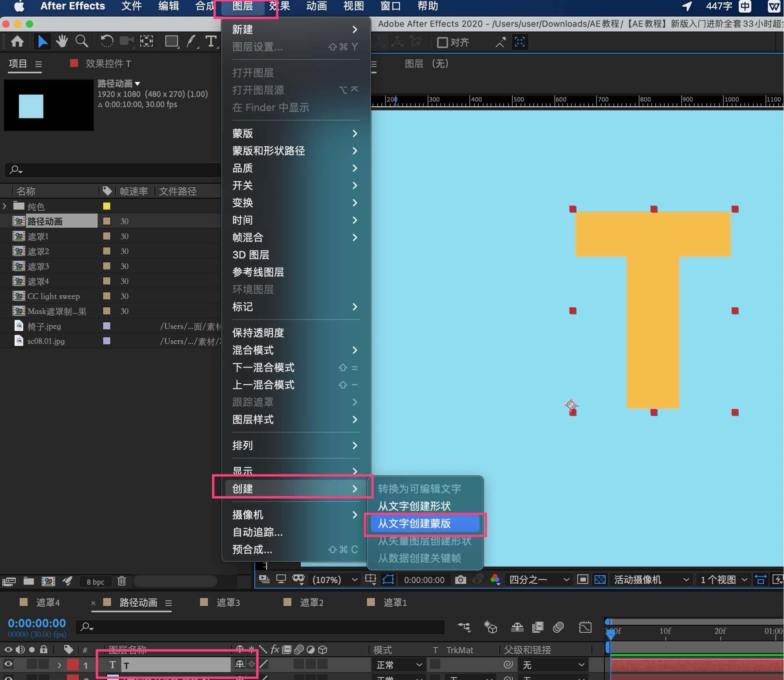This screenshot has width=784, height=680.
Task: Click the snapshot camera icon
Action: pos(460,580)
